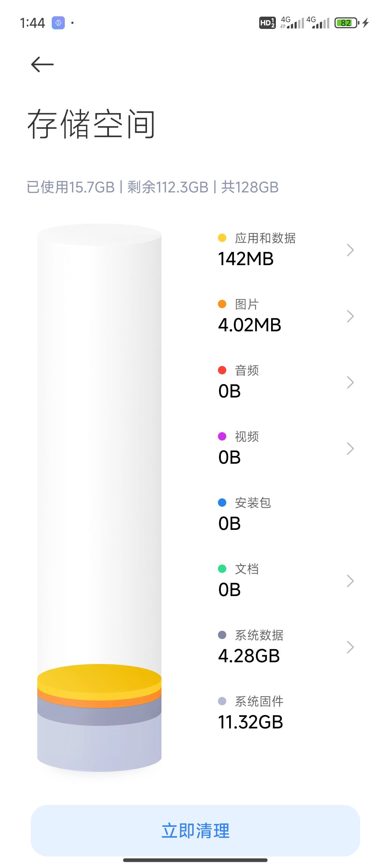The height and width of the screenshot is (868, 391).
Task: Tap the battery indicator in status bar
Action: click(x=346, y=23)
